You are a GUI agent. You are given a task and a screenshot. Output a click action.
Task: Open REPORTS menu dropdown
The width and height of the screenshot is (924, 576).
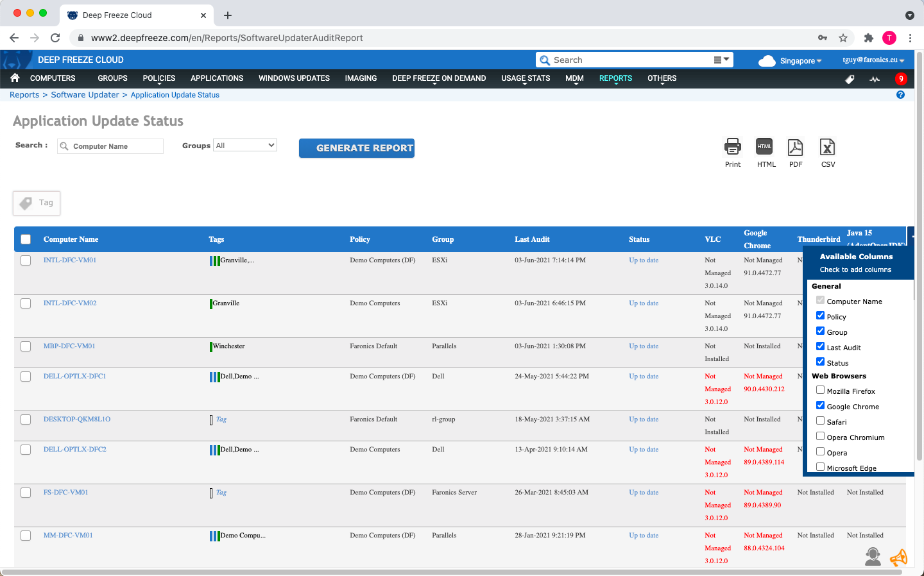tap(615, 78)
